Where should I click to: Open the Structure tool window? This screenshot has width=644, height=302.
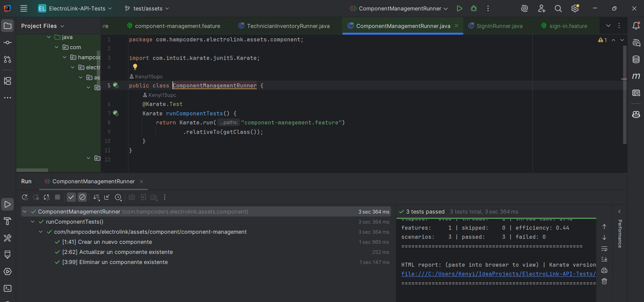point(8,81)
